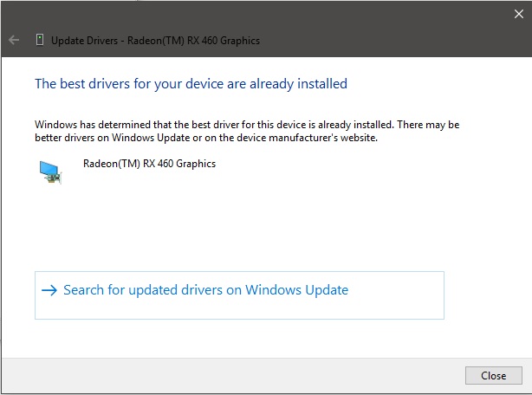Click the Radeon(TM) RX 460 Graphics device label
Image resolution: width=532 pixels, height=395 pixels.
click(x=149, y=164)
